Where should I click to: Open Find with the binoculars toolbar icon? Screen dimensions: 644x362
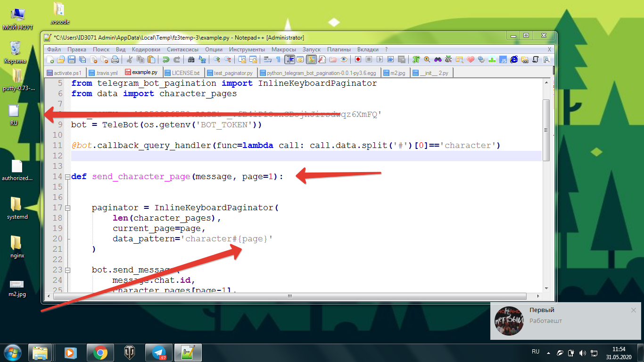(x=191, y=60)
